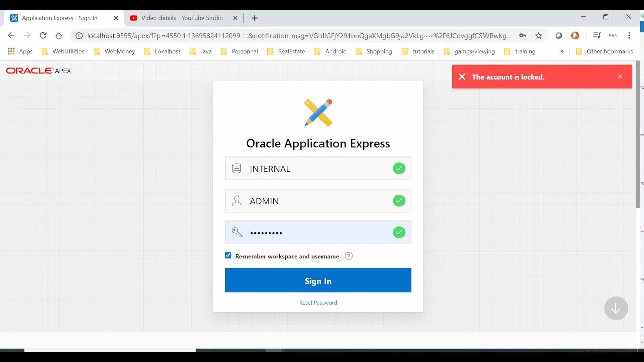This screenshot has height=362, width=644.
Task: Dismiss the account is locked notification
Action: [x=620, y=77]
